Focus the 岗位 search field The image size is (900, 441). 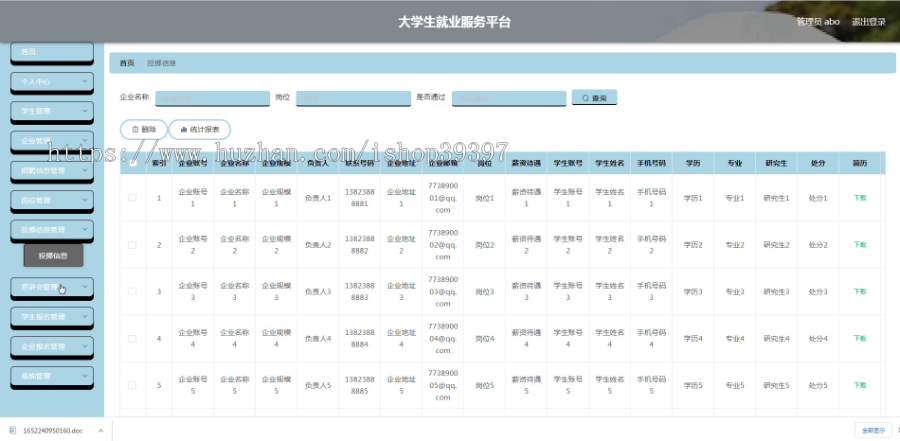(354, 98)
